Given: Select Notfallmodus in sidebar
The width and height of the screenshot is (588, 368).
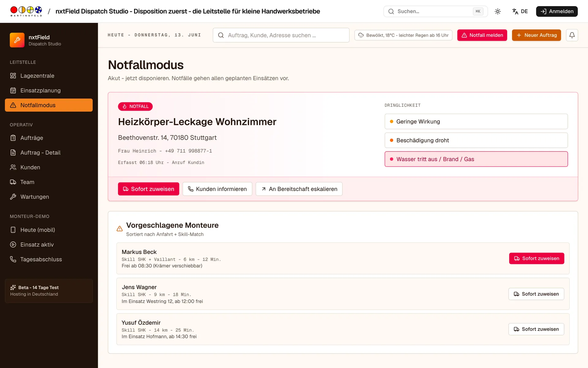Looking at the screenshot, I should [x=49, y=105].
